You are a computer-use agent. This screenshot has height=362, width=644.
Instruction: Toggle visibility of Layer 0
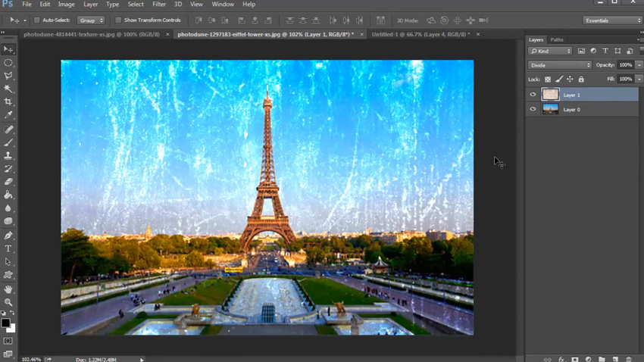tap(533, 109)
